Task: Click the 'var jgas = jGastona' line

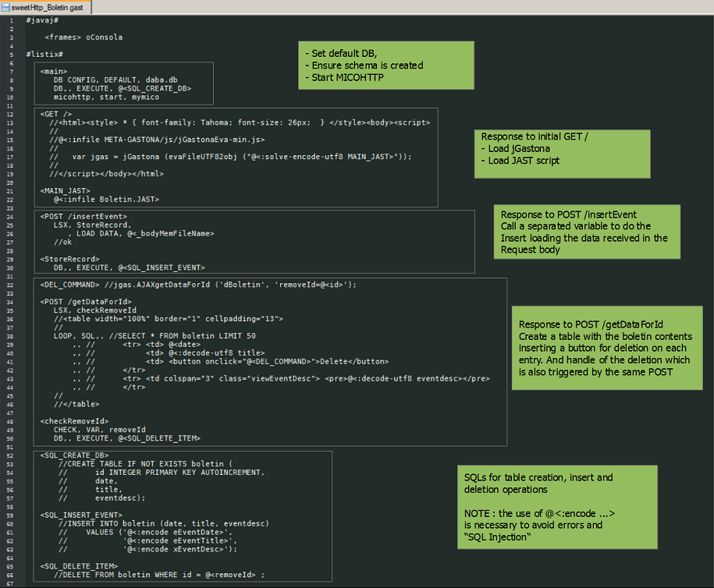Action: 230,157
